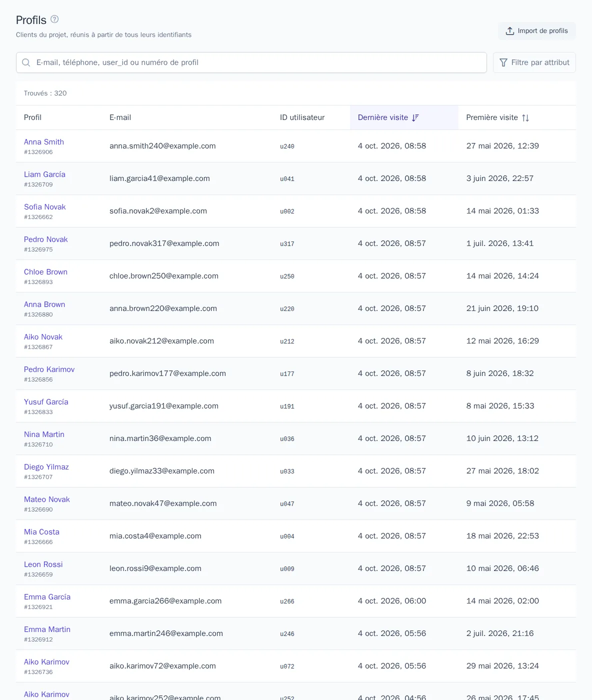
Task: Click the upload icon in Import de profils
Action: (x=510, y=31)
